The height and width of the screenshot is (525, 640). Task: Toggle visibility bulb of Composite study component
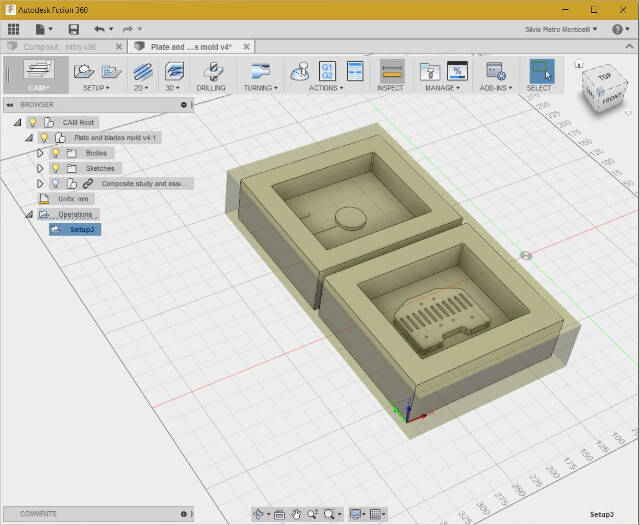56,184
